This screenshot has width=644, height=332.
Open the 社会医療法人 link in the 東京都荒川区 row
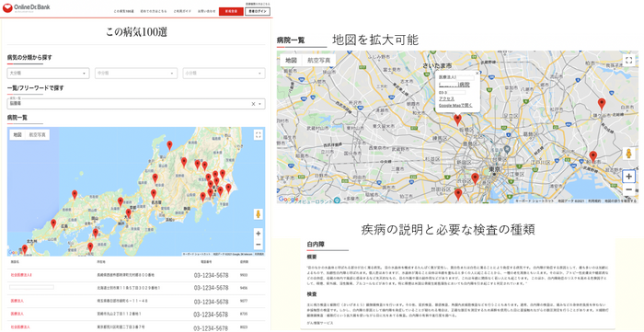point(20,327)
